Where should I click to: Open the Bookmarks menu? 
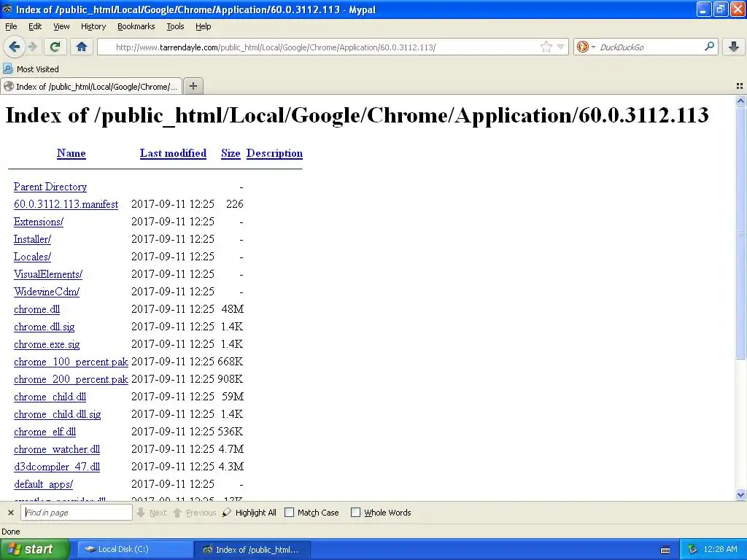(x=136, y=26)
